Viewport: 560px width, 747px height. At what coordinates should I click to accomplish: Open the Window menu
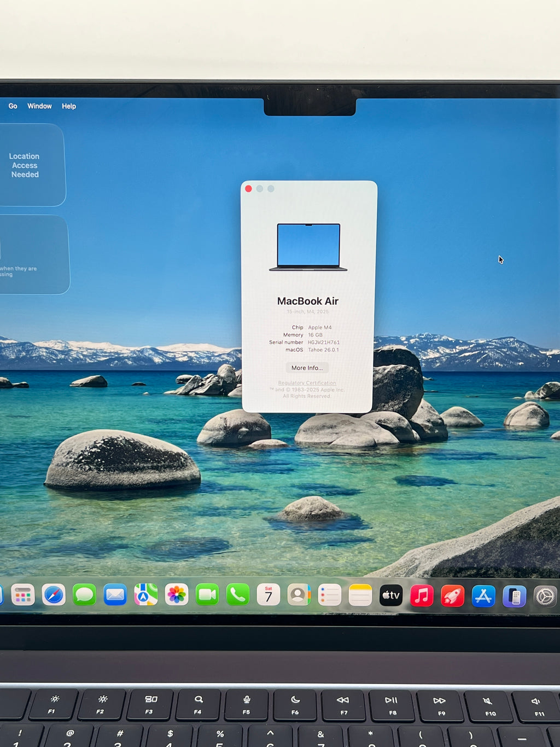39,106
